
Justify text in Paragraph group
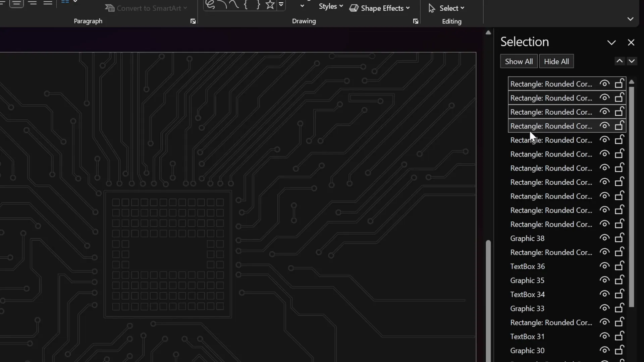click(48, 3)
